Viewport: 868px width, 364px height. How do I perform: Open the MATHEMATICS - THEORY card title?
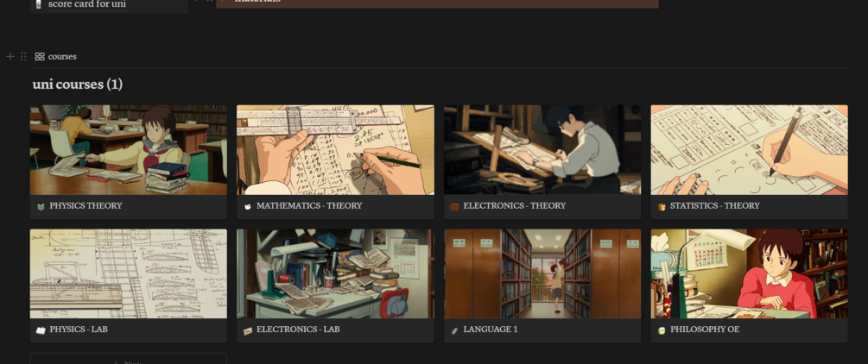(x=309, y=206)
